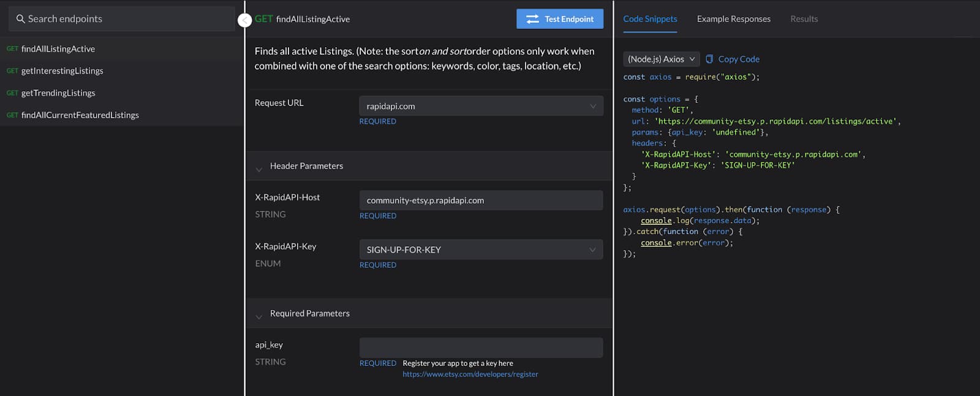Open the findAllCurrentFeaturedListings endpoint

pyautogui.click(x=80, y=115)
